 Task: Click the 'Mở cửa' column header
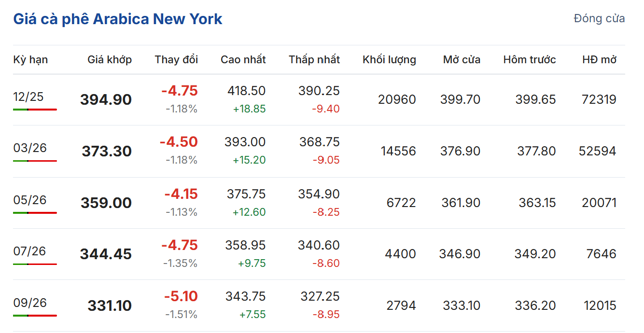click(462, 60)
